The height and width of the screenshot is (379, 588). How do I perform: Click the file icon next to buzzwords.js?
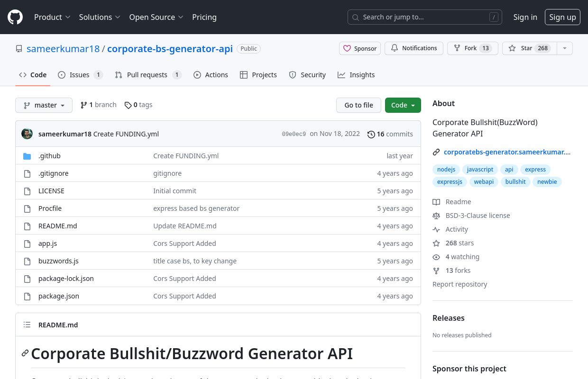point(27,261)
